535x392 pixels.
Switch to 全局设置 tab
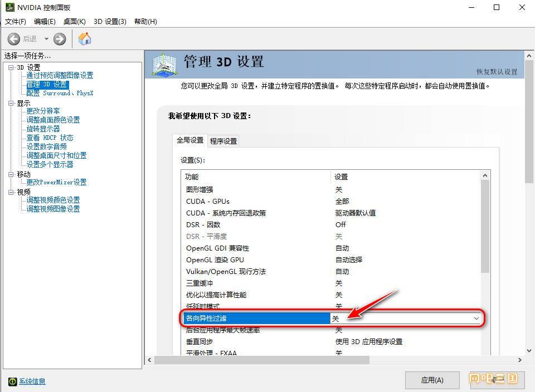(x=190, y=140)
